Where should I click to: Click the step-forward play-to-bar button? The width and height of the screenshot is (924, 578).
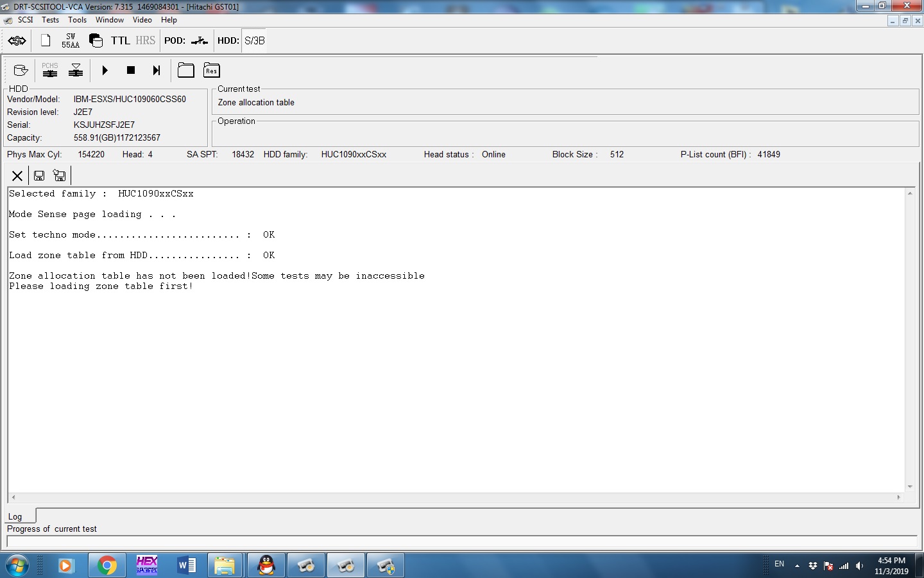tap(157, 70)
